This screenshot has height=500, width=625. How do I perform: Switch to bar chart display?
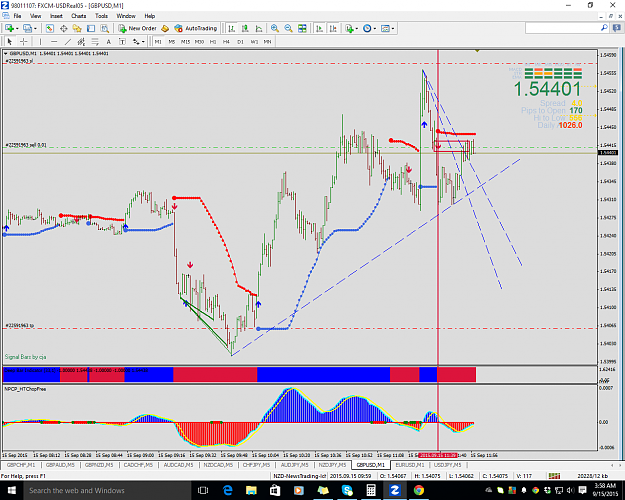coord(231,28)
